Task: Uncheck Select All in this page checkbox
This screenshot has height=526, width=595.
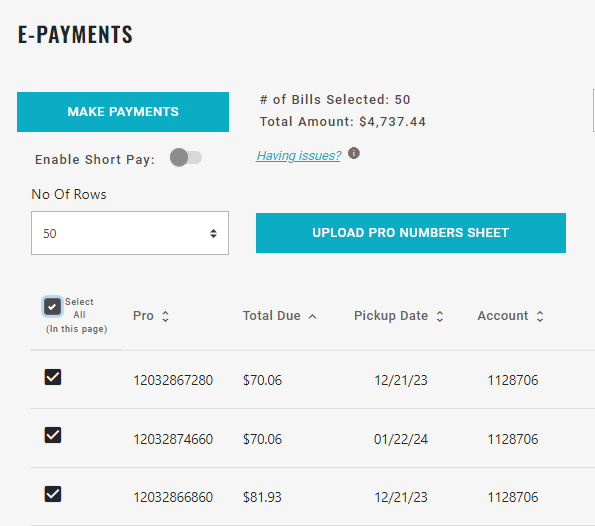Action: pyautogui.click(x=52, y=307)
